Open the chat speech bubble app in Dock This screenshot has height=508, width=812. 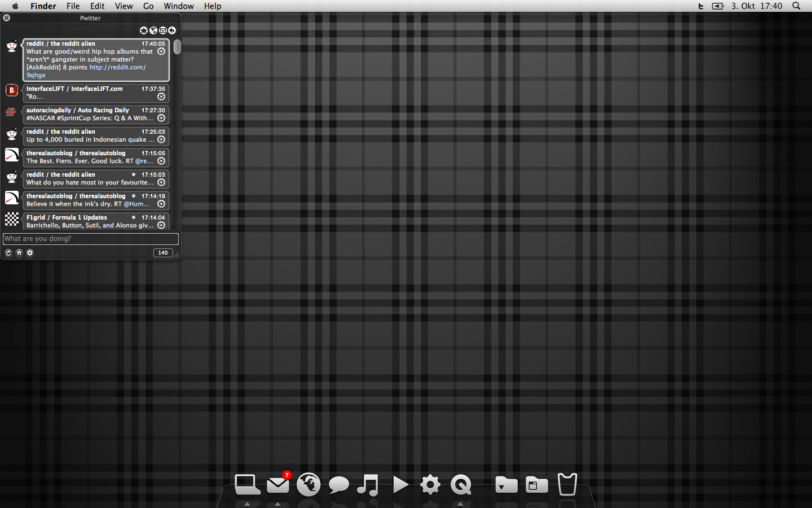coord(339,485)
